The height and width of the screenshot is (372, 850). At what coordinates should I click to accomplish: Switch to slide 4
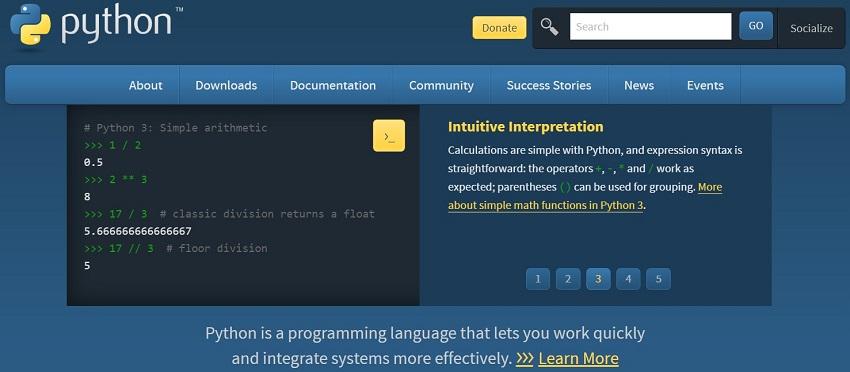point(628,279)
